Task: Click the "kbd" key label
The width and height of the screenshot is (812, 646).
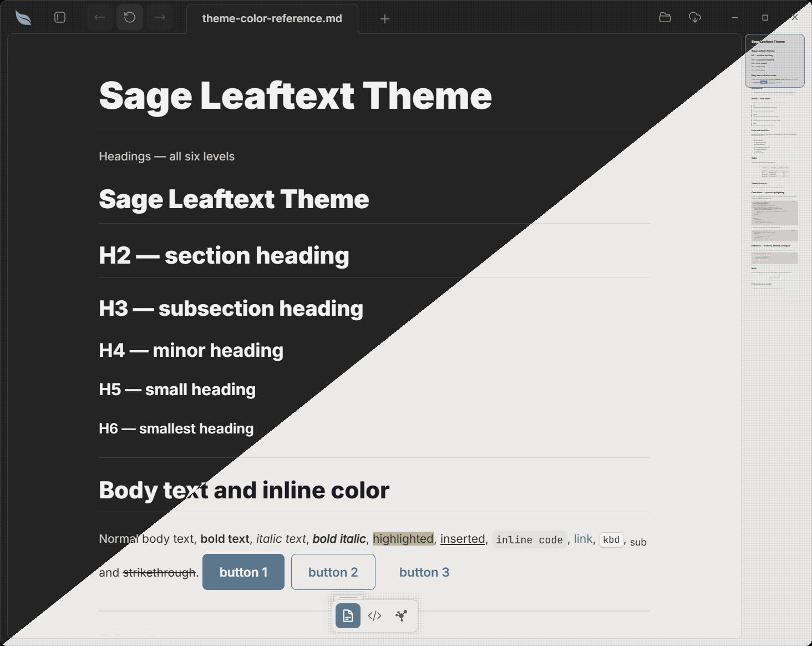Action: tap(611, 540)
